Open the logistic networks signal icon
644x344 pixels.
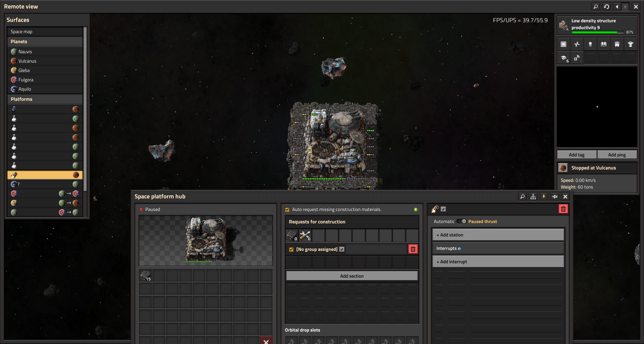(x=577, y=58)
